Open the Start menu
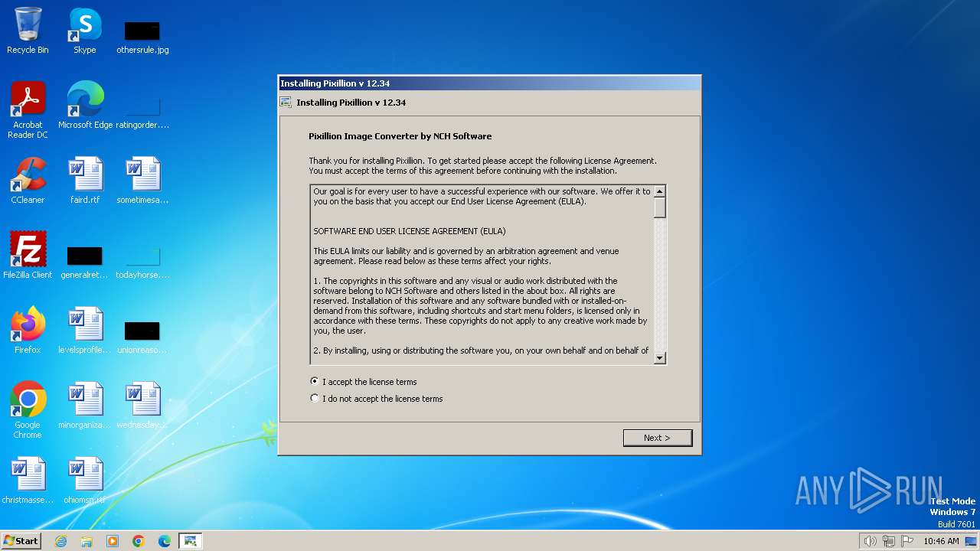This screenshot has height=551, width=980. 21,540
